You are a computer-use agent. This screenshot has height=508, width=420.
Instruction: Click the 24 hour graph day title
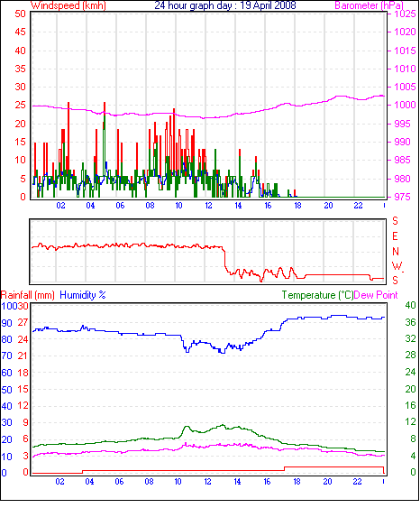pos(225,5)
